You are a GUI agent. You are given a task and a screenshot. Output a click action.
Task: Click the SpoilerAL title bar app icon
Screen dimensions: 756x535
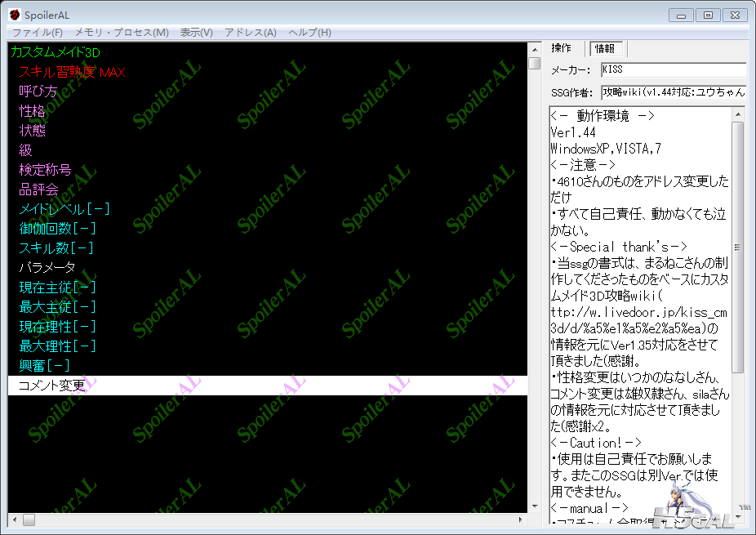coord(15,15)
